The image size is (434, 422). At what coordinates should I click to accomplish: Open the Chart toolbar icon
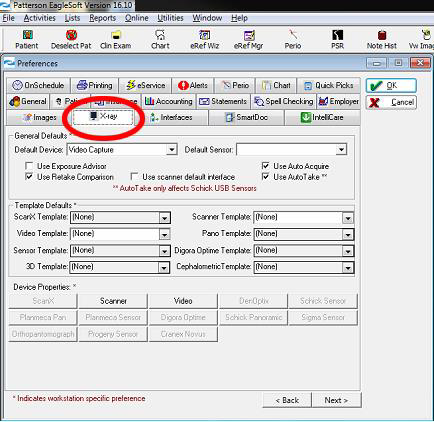160,40
